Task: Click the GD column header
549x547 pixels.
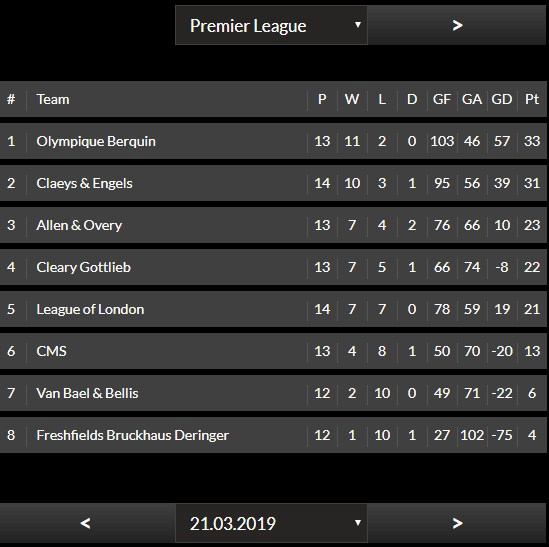Action: tap(502, 99)
